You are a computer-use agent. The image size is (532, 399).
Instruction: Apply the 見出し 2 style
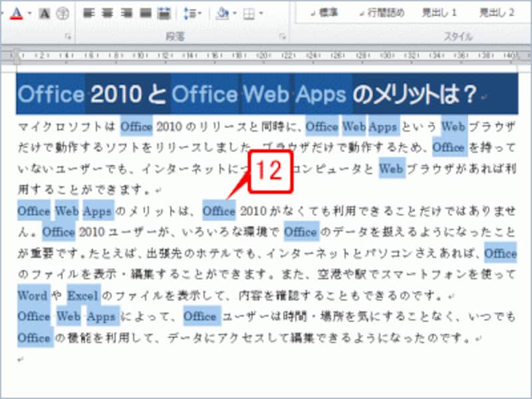(496, 13)
